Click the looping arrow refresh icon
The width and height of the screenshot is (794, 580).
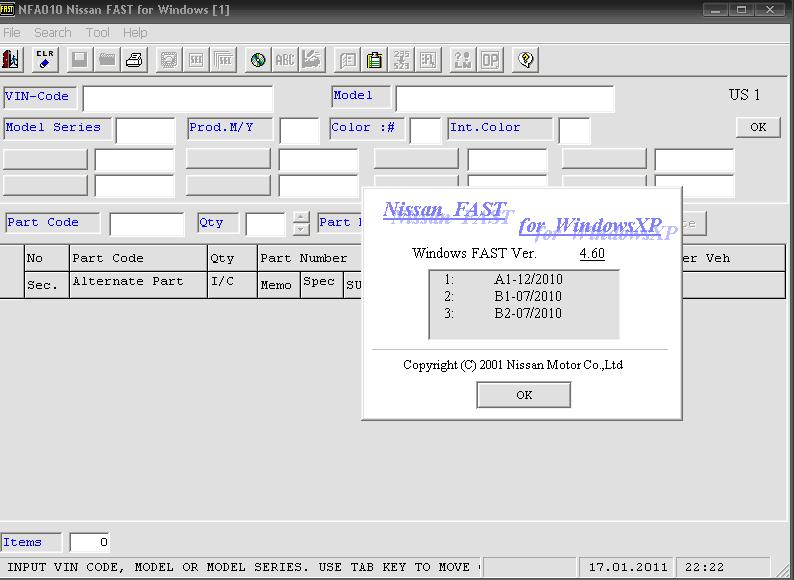[169, 60]
